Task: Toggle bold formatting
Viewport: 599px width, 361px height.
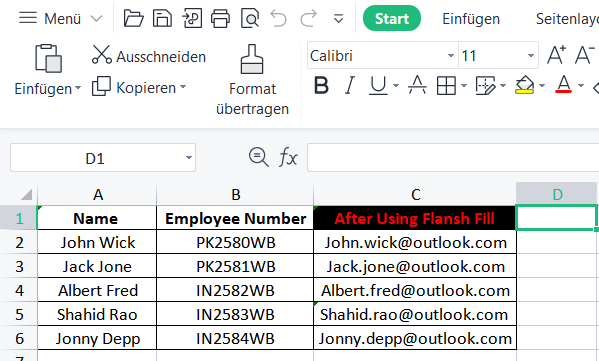Action: tap(321, 85)
